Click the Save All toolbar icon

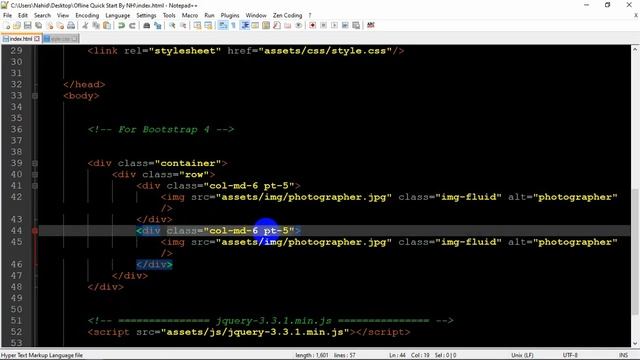38,25
